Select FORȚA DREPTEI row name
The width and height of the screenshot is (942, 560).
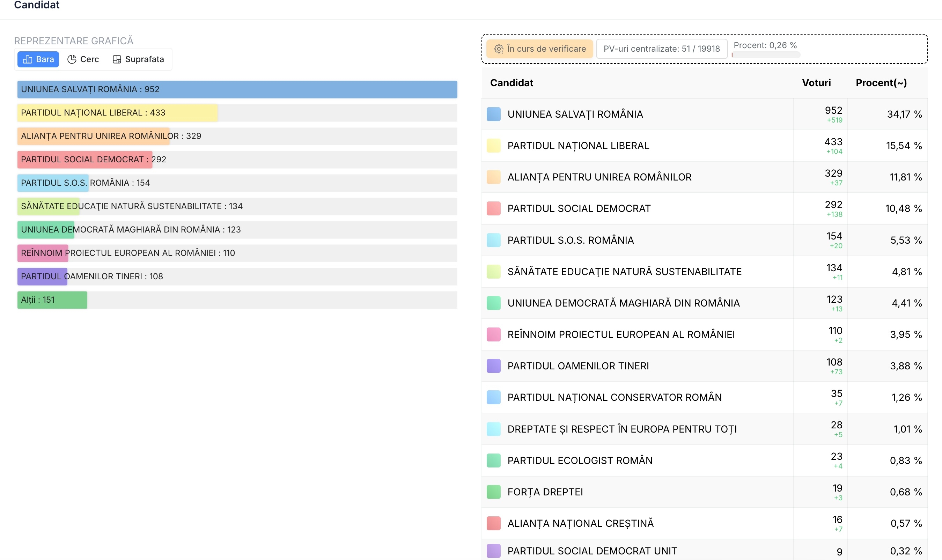tap(545, 492)
